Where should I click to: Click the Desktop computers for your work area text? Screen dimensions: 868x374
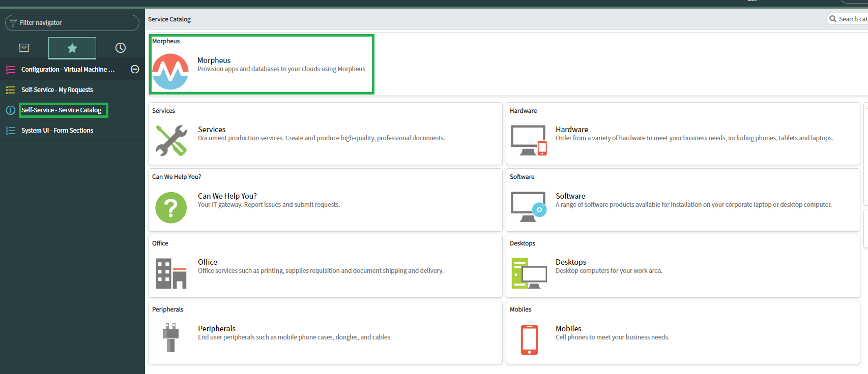[x=609, y=271]
